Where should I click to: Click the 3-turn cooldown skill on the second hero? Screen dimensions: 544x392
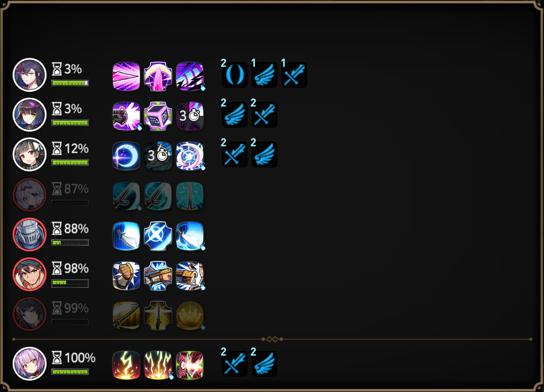click(x=190, y=116)
